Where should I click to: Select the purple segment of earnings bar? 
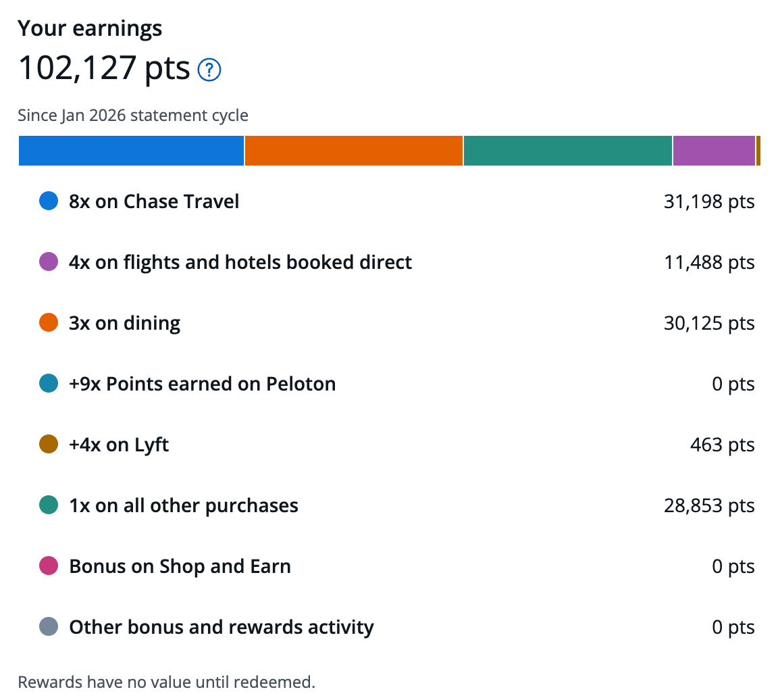coord(714,151)
